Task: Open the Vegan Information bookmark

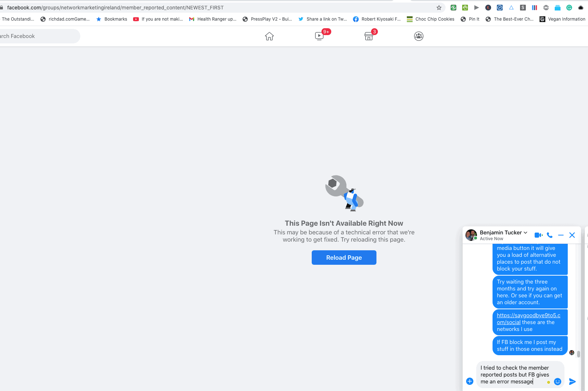Action: click(x=562, y=19)
